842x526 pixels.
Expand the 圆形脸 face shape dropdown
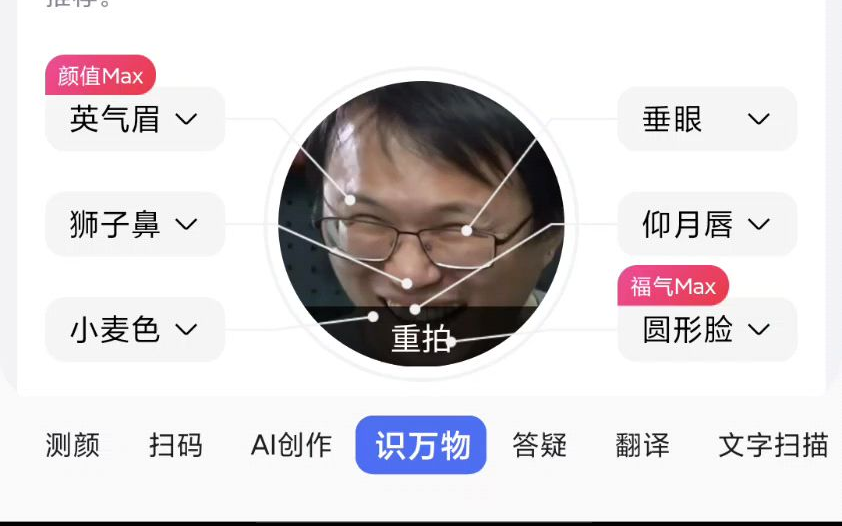pyautogui.click(x=707, y=329)
